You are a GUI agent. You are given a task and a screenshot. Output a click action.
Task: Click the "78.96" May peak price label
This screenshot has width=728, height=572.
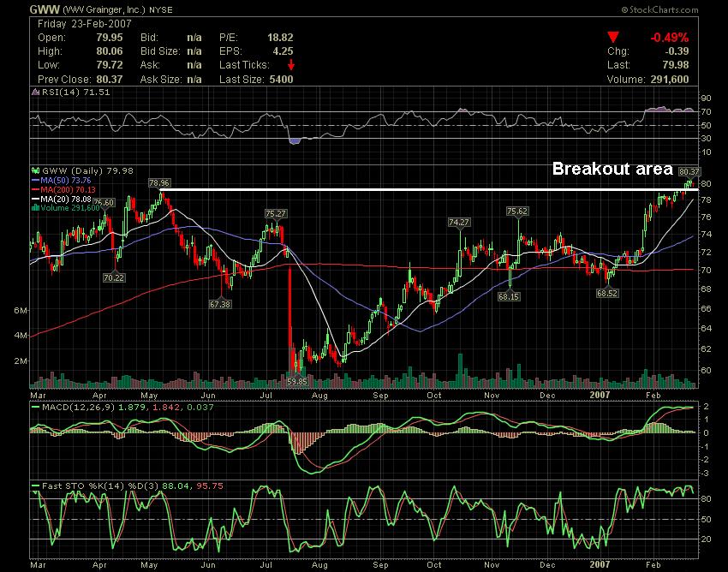tap(159, 183)
